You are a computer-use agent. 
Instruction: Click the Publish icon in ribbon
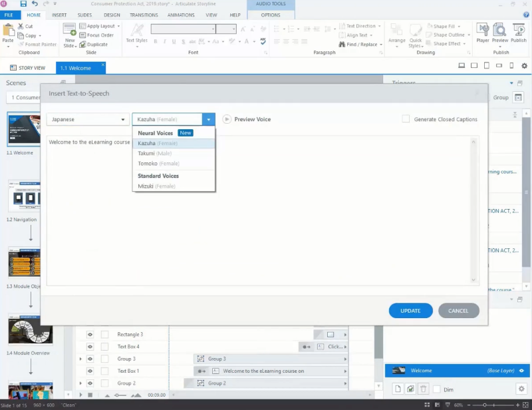[519, 30]
